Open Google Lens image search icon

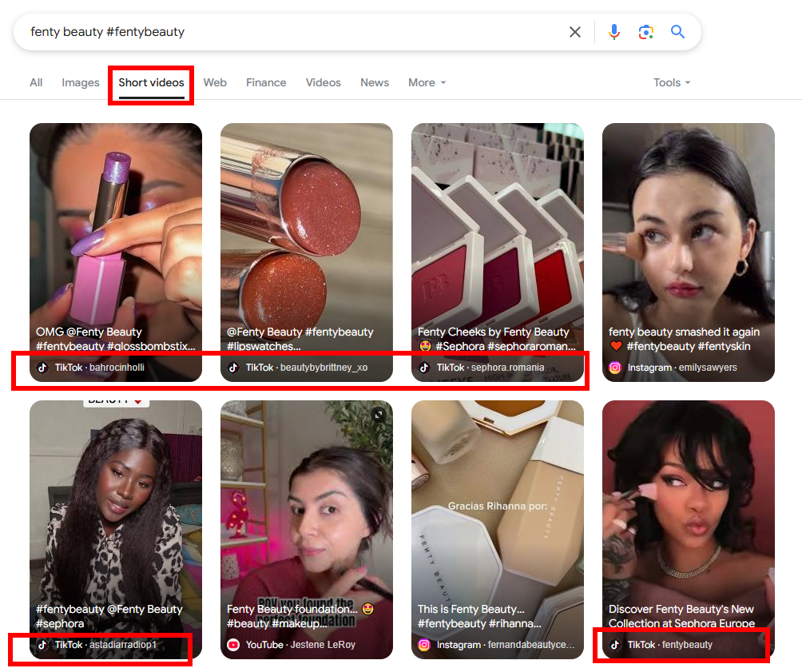646,32
